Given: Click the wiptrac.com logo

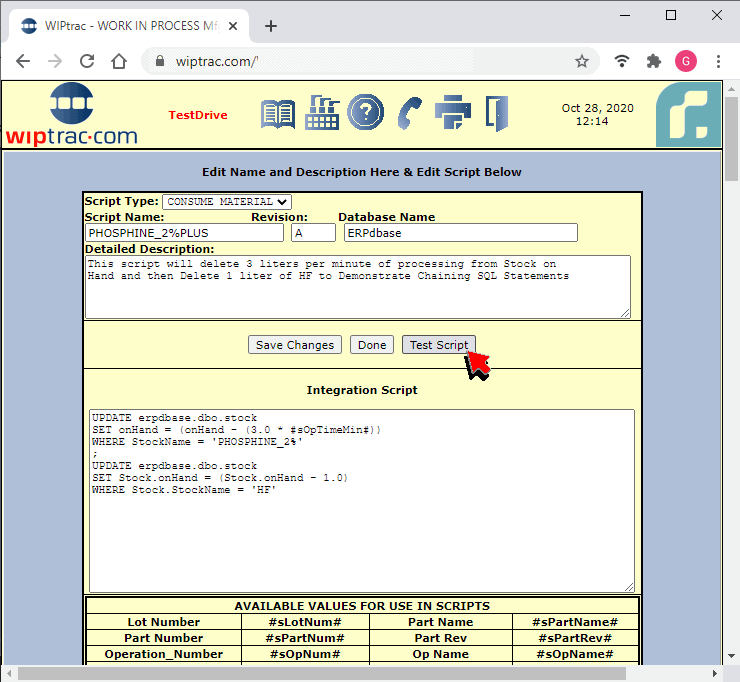Looking at the screenshot, I should pos(72,114).
